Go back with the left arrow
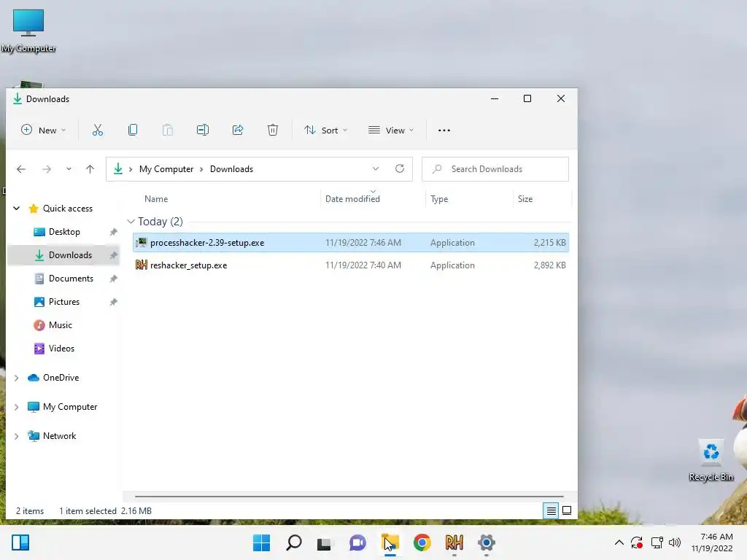The image size is (747, 560). (x=21, y=169)
